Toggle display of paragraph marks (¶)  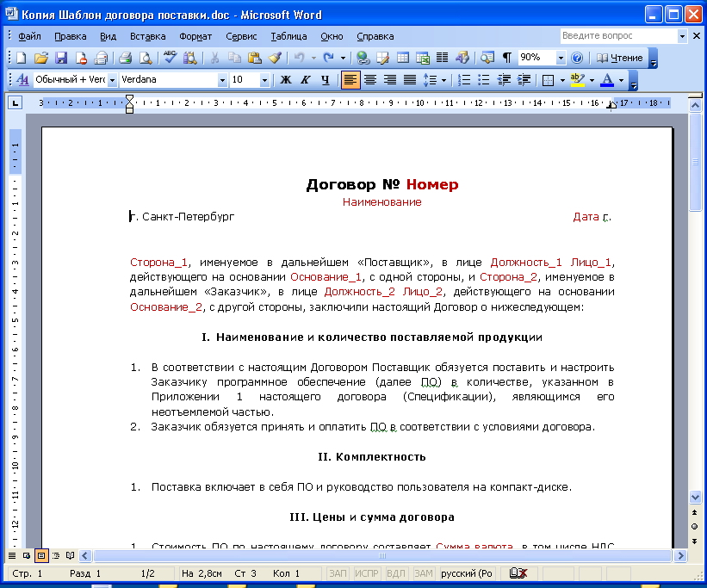coord(507,58)
